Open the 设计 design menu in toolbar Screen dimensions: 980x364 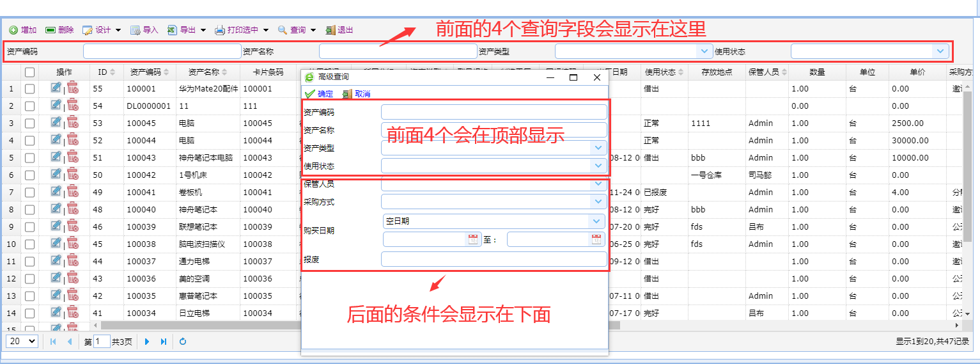click(102, 30)
